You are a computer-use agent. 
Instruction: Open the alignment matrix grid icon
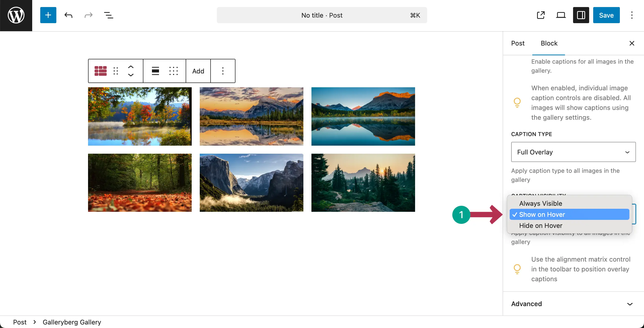(174, 71)
